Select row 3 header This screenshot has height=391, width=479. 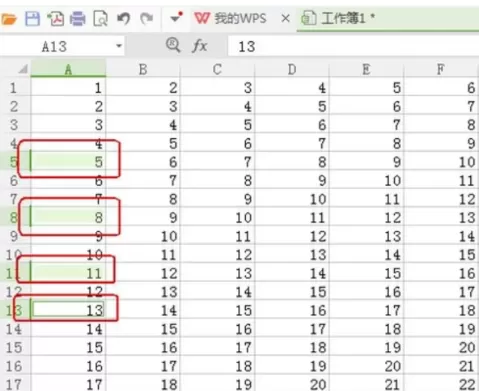(x=15, y=125)
